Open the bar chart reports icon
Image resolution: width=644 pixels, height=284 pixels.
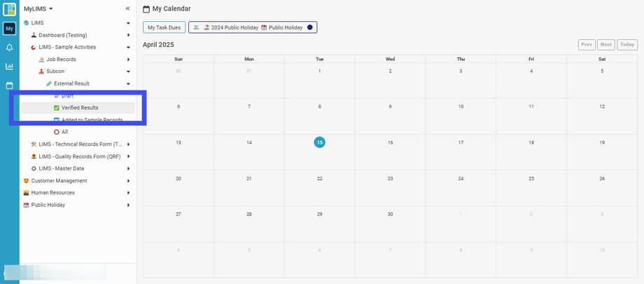(x=9, y=66)
